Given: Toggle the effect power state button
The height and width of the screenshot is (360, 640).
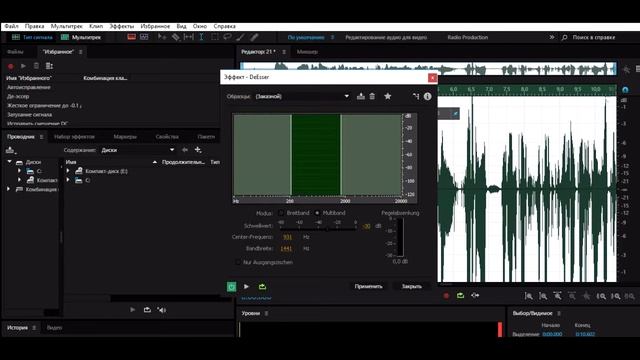Looking at the screenshot, I should (x=231, y=287).
